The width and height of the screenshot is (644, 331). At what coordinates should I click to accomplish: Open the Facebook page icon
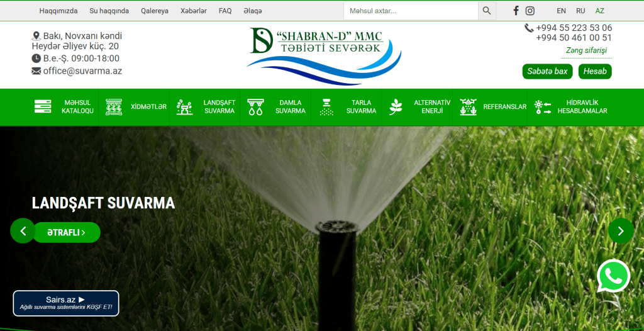coord(516,11)
